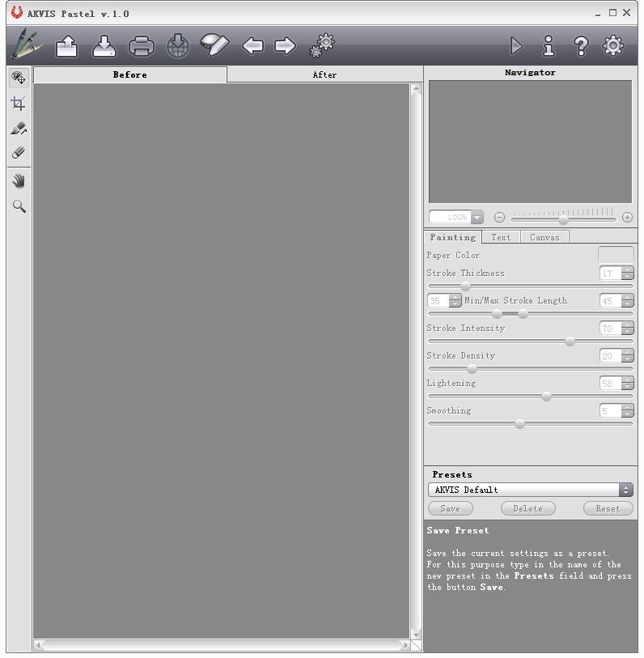Click the Open image icon in toolbar
644x658 pixels.
click(x=66, y=46)
